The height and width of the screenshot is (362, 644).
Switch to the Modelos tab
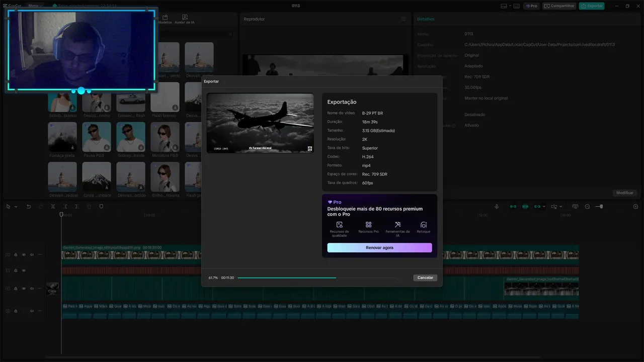pos(165,20)
